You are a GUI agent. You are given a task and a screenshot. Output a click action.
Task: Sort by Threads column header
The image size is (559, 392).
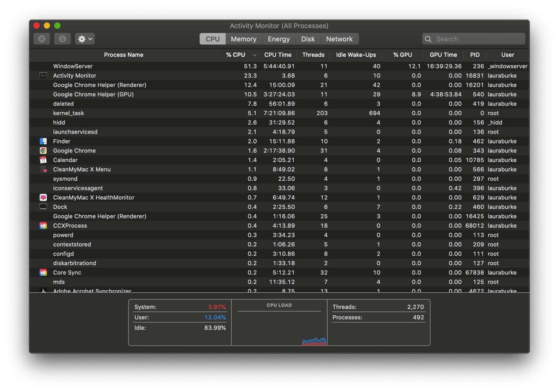click(313, 55)
